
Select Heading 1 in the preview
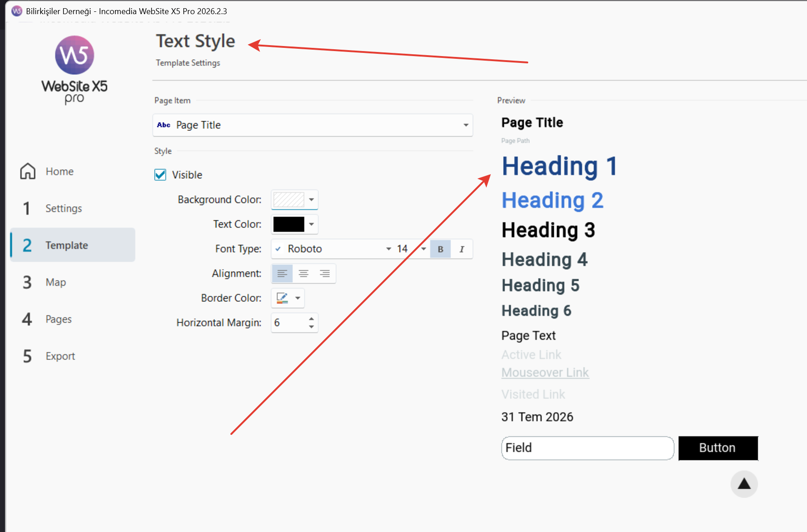click(560, 166)
